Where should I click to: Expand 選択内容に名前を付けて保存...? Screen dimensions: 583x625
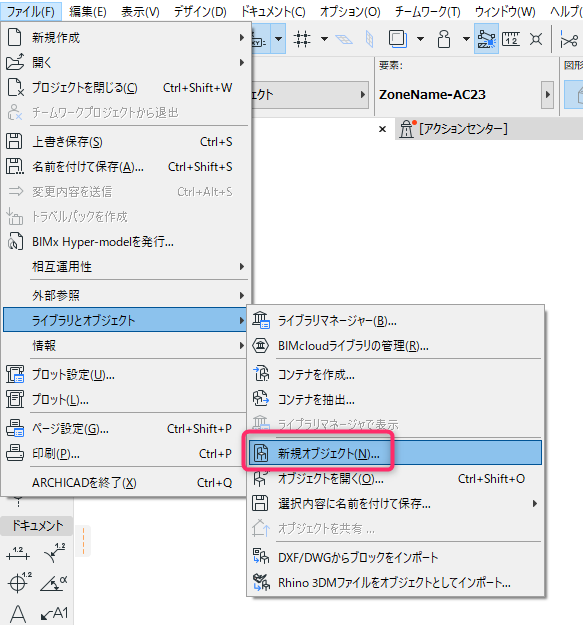395,504
